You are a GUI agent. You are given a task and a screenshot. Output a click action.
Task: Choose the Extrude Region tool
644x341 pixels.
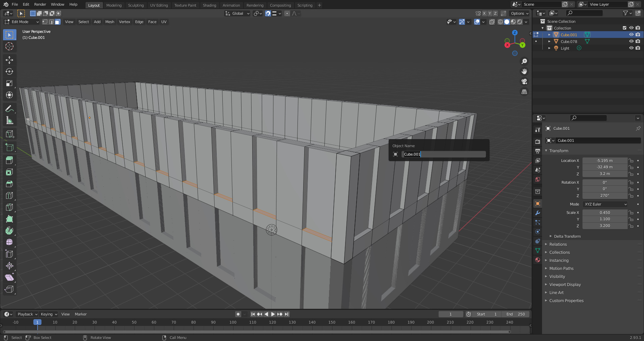coord(9,160)
